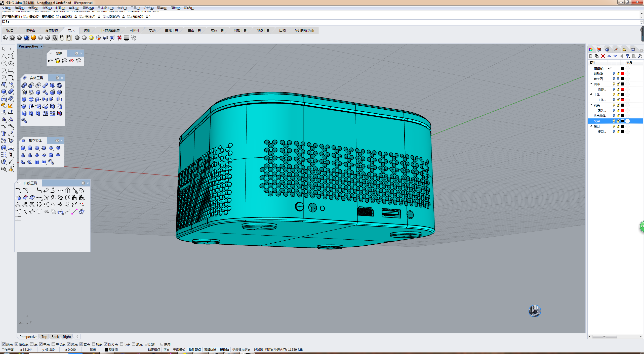
Task: Enable the 切点 osnap checkbox
Action: 94,344
